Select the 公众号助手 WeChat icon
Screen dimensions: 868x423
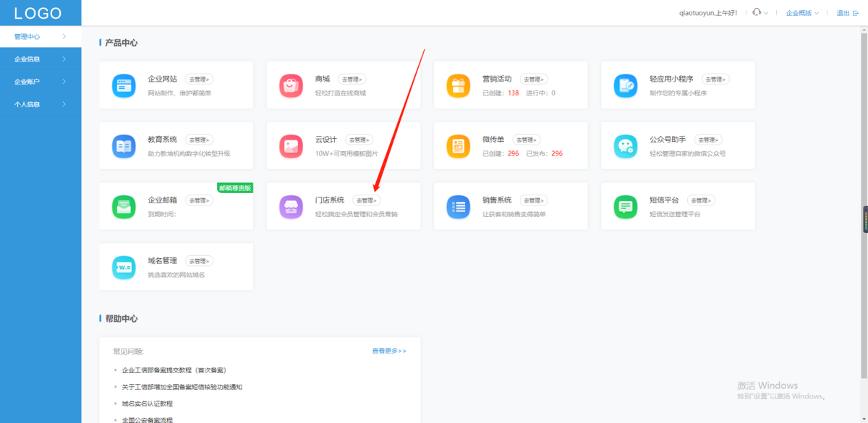(625, 146)
